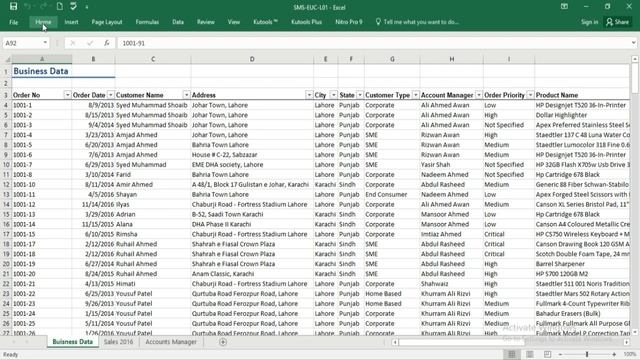Select the 'End Consumer' customer type cell

[x=392, y=194]
